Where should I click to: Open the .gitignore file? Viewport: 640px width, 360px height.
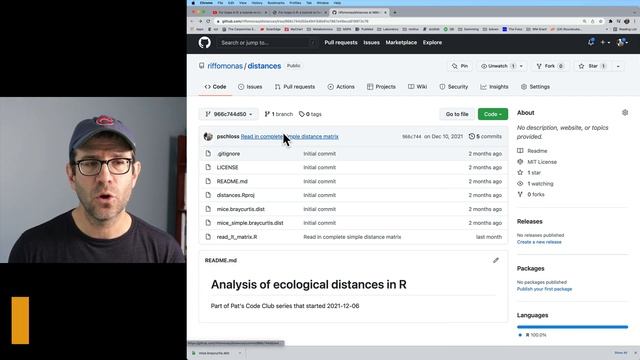click(228, 154)
